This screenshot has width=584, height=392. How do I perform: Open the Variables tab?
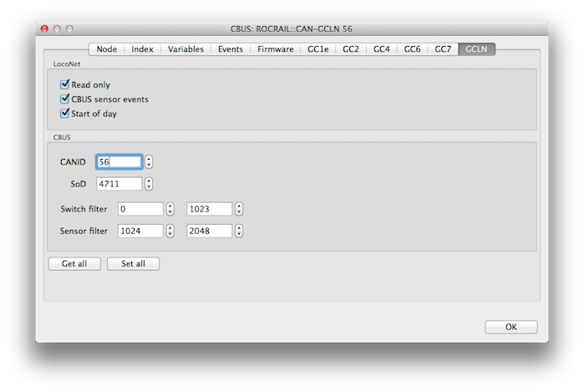(x=185, y=49)
